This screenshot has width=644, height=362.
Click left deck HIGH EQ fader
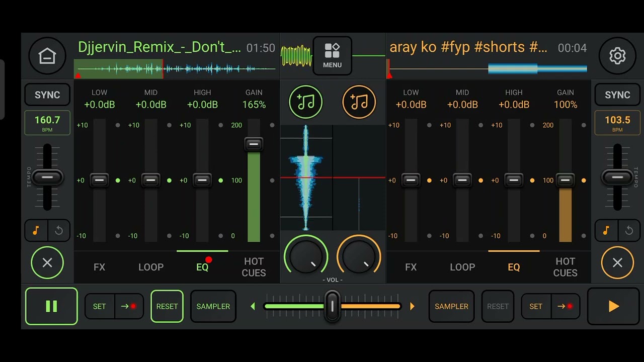pos(202,180)
